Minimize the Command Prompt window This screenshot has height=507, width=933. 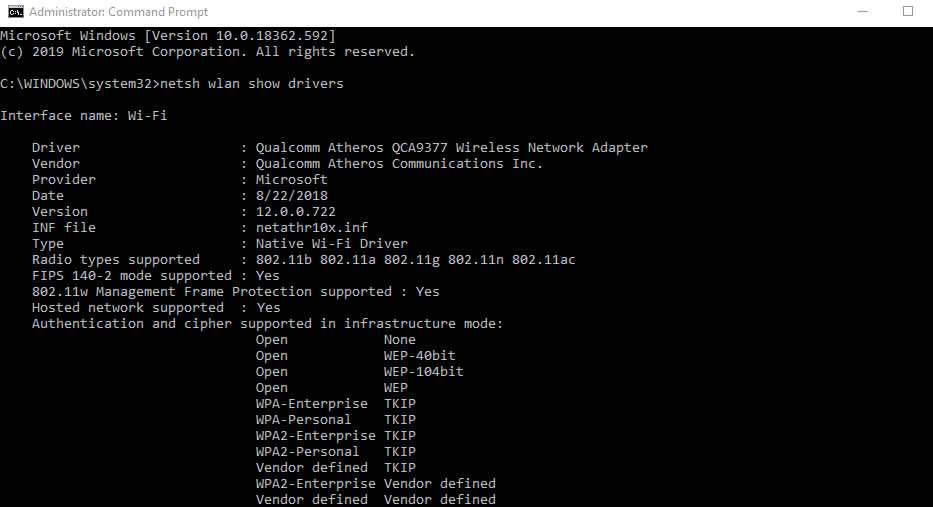[x=862, y=12]
